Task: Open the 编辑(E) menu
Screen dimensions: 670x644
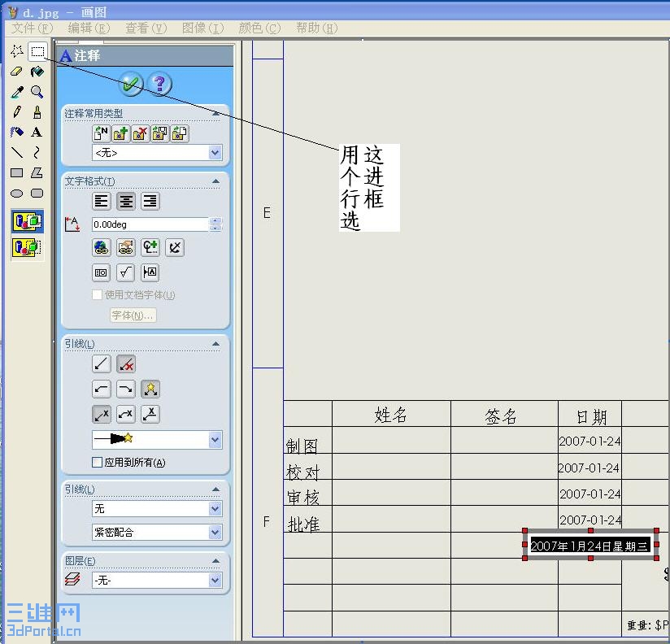Action: (89, 28)
